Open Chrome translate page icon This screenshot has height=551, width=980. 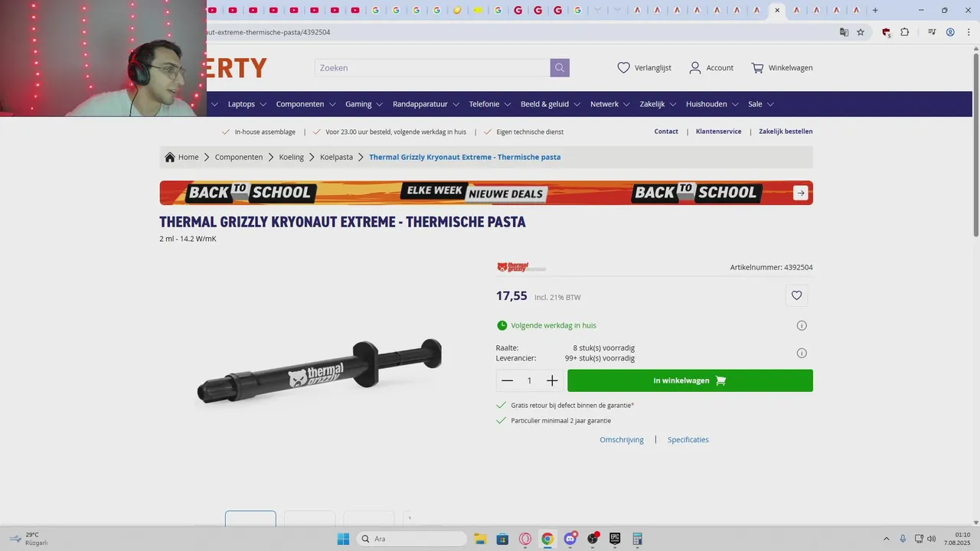pyautogui.click(x=844, y=32)
